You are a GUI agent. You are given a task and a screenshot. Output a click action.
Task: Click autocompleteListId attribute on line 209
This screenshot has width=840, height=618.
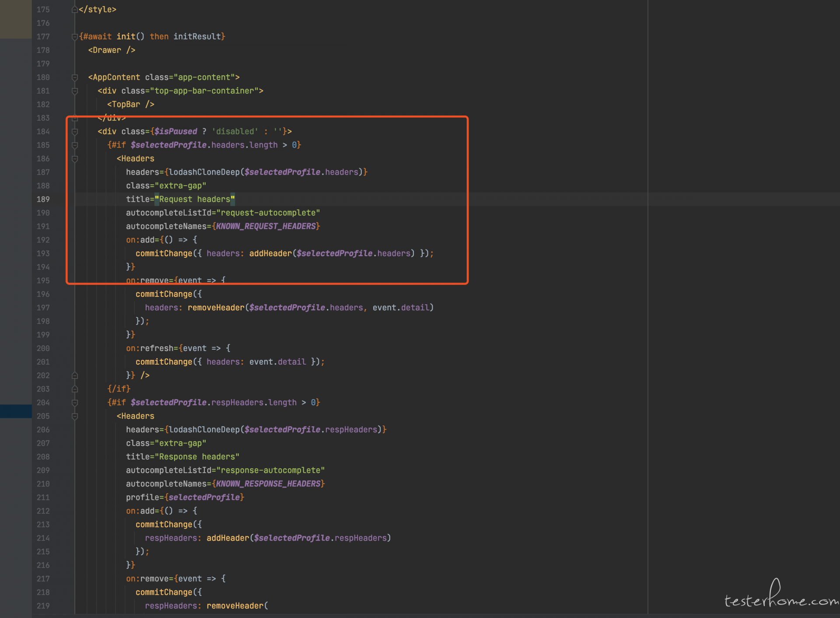[169, 471]
